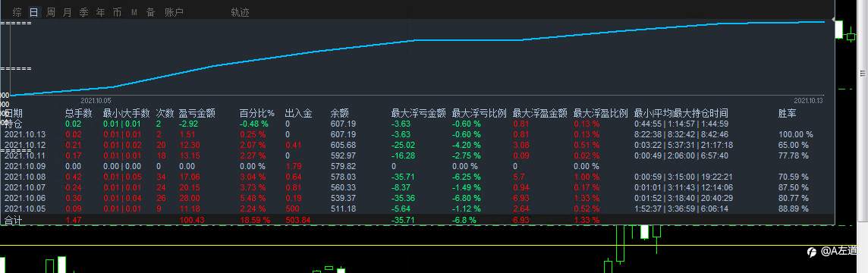Open the 币 currency tab

117,12
